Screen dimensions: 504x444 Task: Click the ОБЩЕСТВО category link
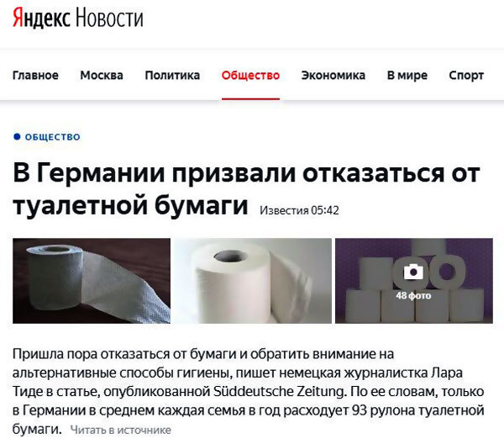pyautogui.click(x=53, y=137)
